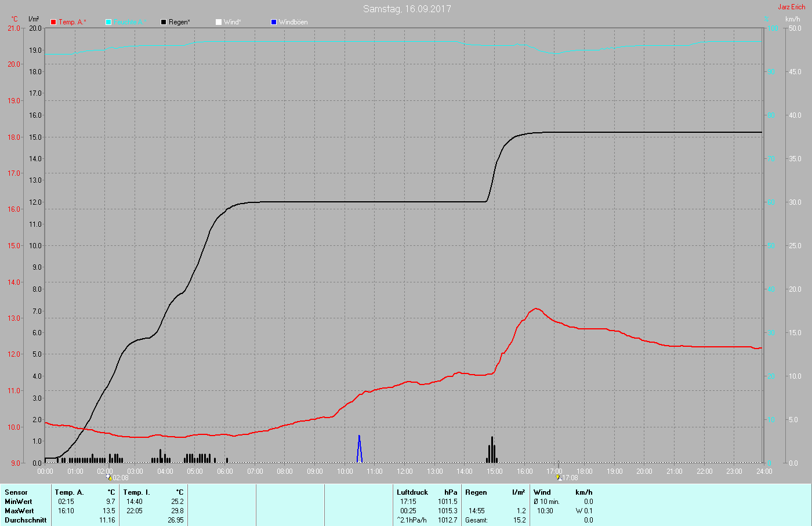Click the tall black rain bars near 15:00
Screen dimensions: 812x526
[492, 449]
